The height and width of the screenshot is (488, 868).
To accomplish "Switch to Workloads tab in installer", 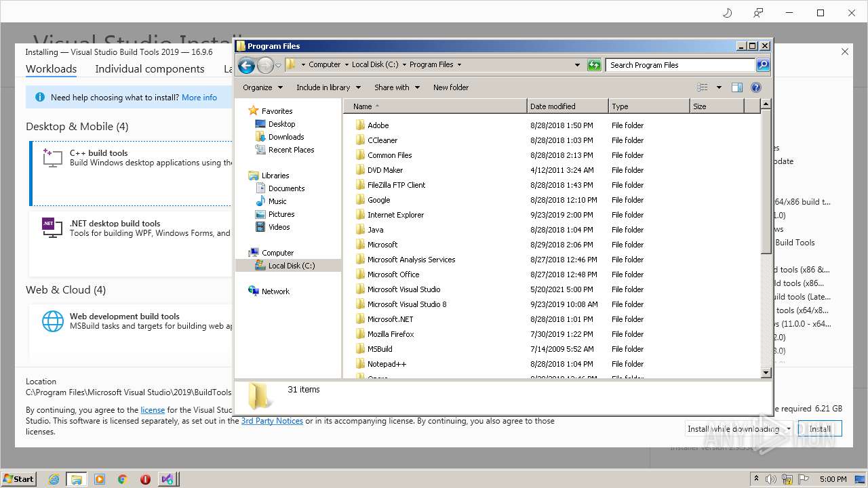I will 51,69.
